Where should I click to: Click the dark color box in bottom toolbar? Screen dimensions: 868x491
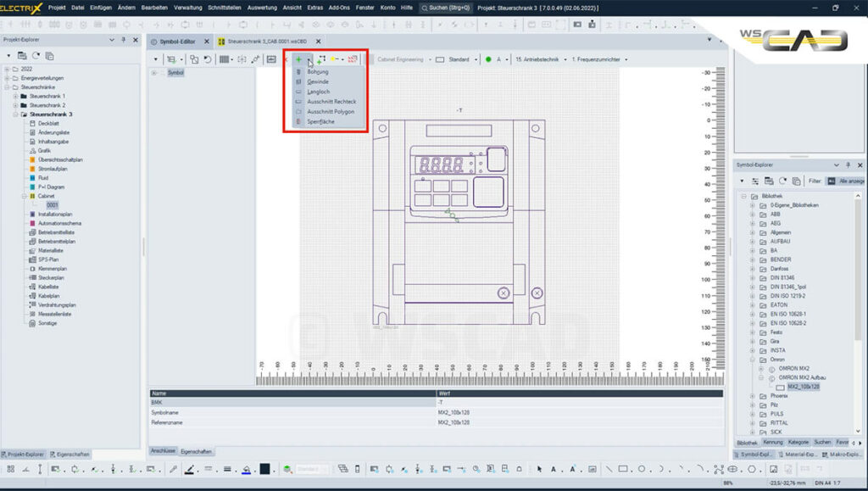pos(265,469)
